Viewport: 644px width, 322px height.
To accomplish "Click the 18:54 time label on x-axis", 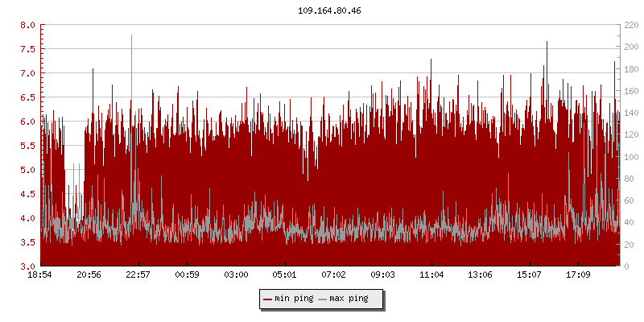I will tap(41, 275).
